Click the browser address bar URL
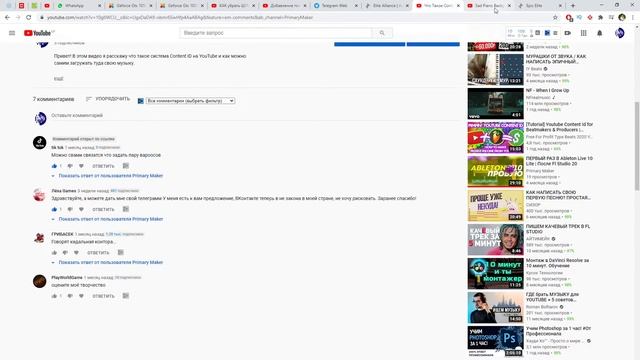This screenshot has width=640, height=360. (180, 18)
